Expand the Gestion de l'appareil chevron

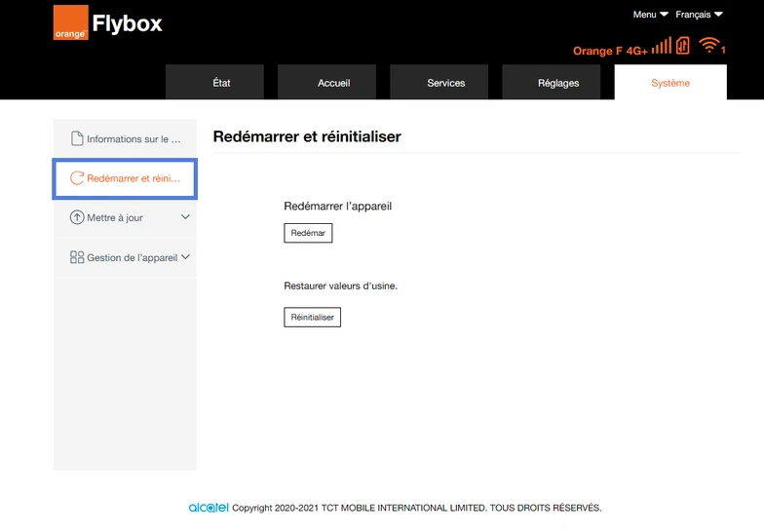(185, 257)
